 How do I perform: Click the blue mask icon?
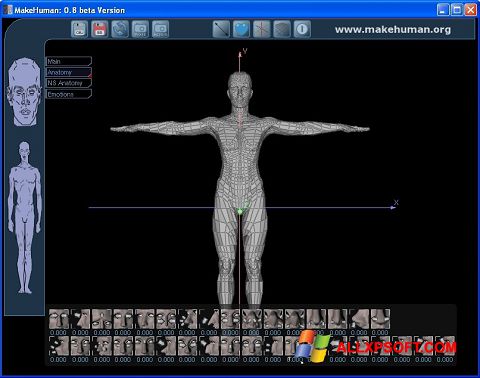point(241,29)
